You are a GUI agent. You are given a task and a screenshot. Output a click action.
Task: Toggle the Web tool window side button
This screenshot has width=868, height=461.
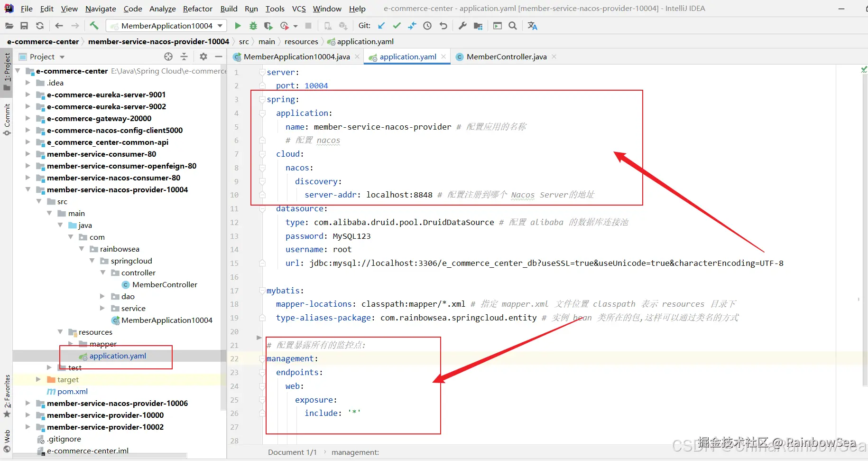click(7, 441)
